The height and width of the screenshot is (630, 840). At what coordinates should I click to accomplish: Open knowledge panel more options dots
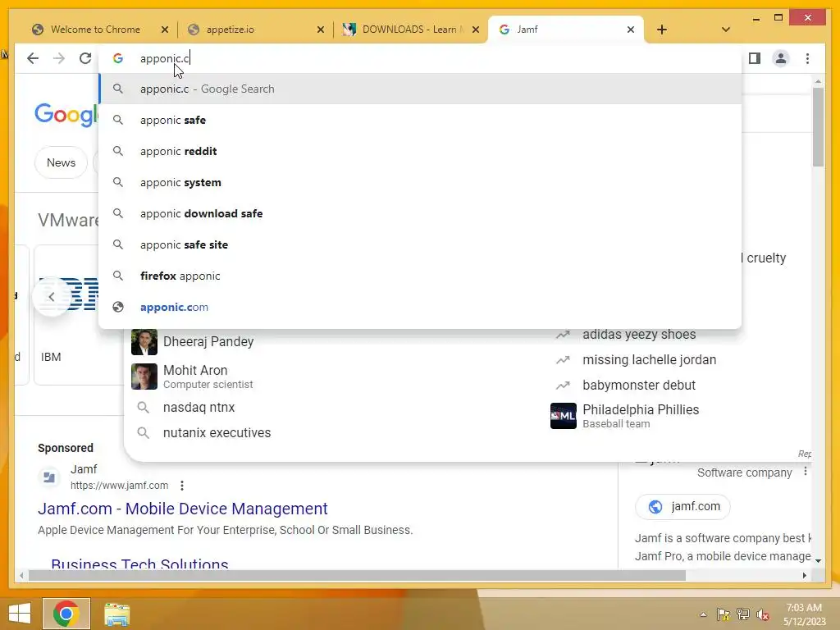[x=805, y=472]
